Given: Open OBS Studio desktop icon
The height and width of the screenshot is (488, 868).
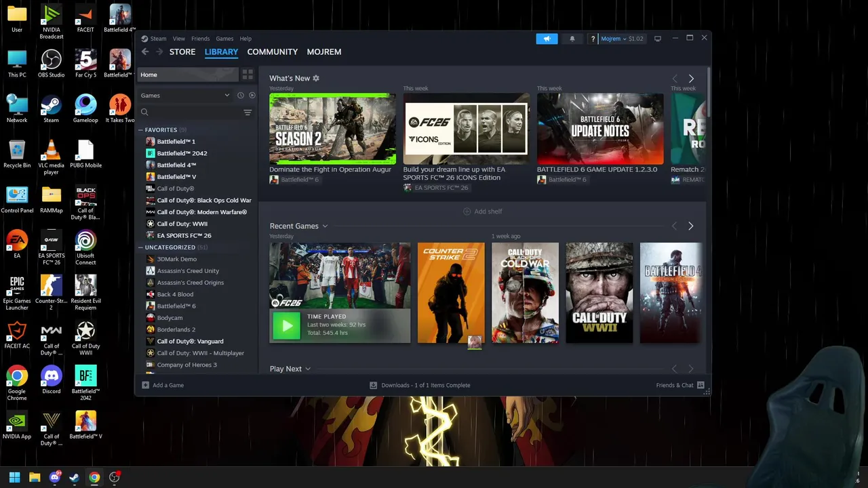Looking at the screenshot, I should [51, 64].
